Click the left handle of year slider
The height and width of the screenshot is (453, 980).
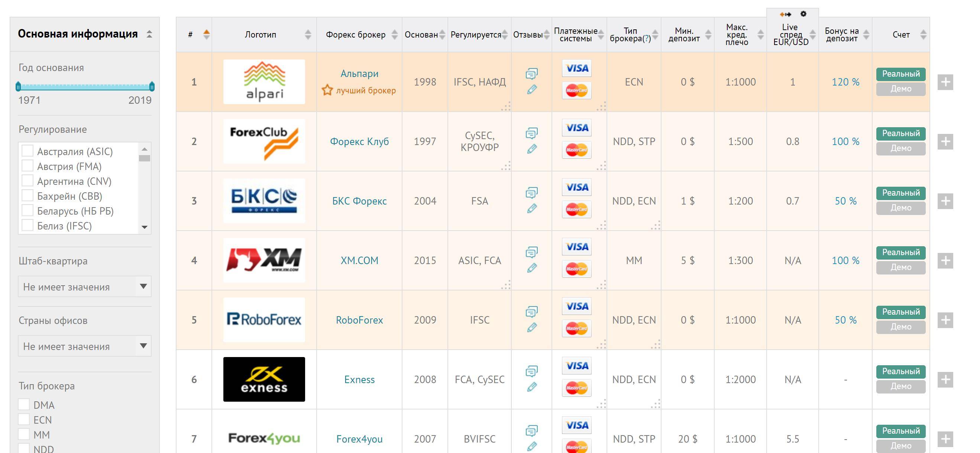(18, 86)
